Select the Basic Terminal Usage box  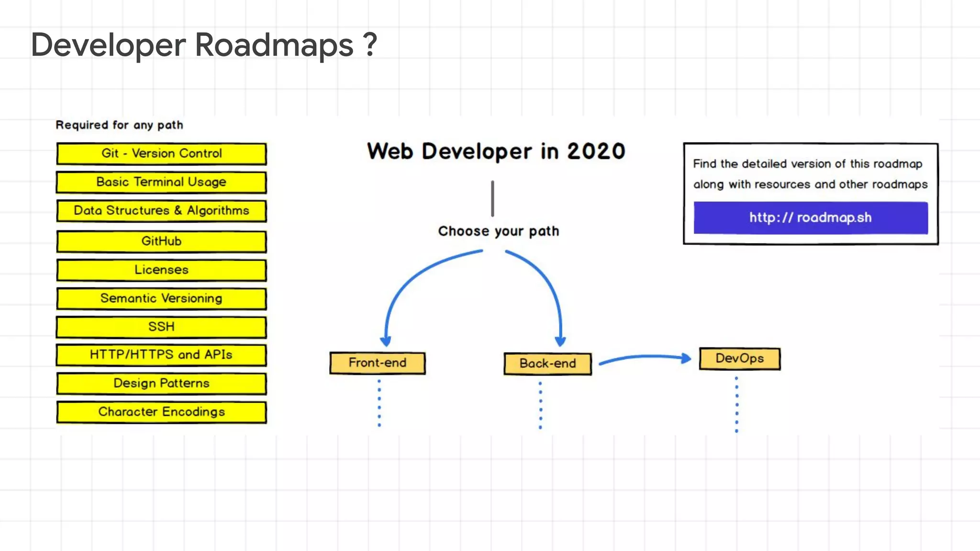pyautogui.click(x=161, y=182)
